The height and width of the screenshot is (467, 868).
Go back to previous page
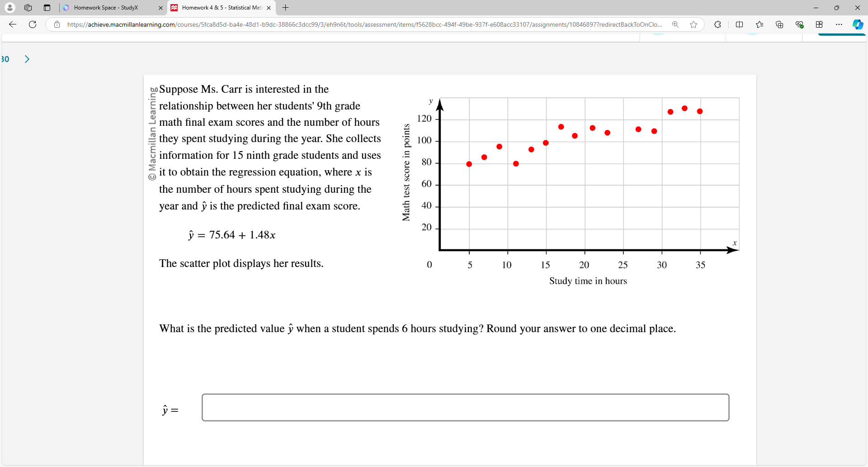pos(13,24)
